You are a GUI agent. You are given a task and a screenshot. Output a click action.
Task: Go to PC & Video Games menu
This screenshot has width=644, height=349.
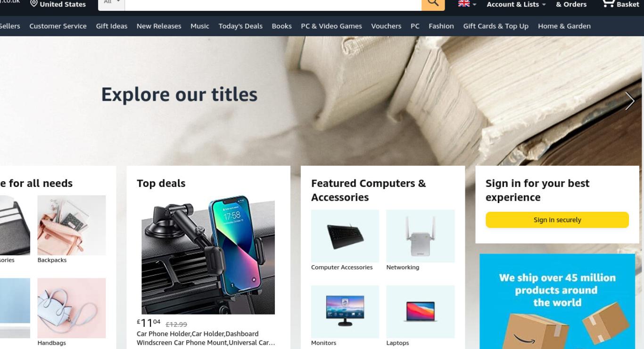(x=331, y=26)
